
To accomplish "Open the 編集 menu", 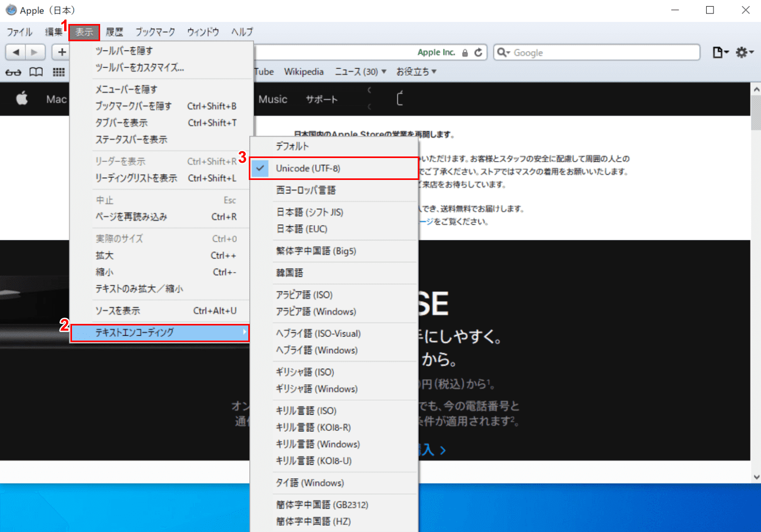I will pos(53,32).
